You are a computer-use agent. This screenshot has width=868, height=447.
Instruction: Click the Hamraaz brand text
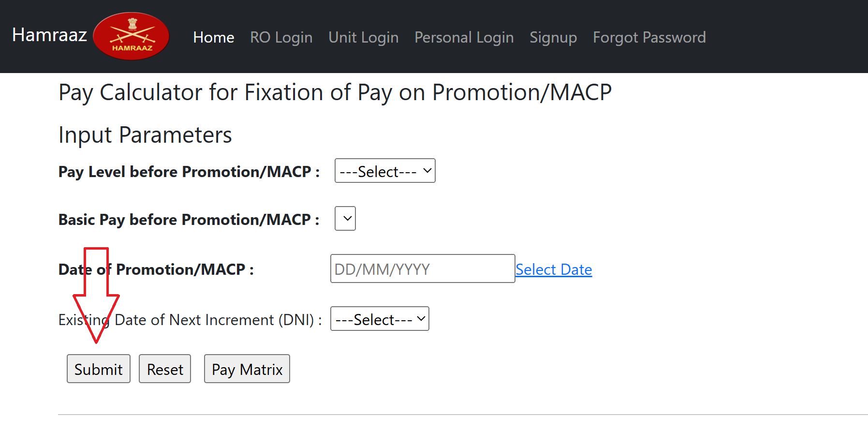tap(49, 35)
